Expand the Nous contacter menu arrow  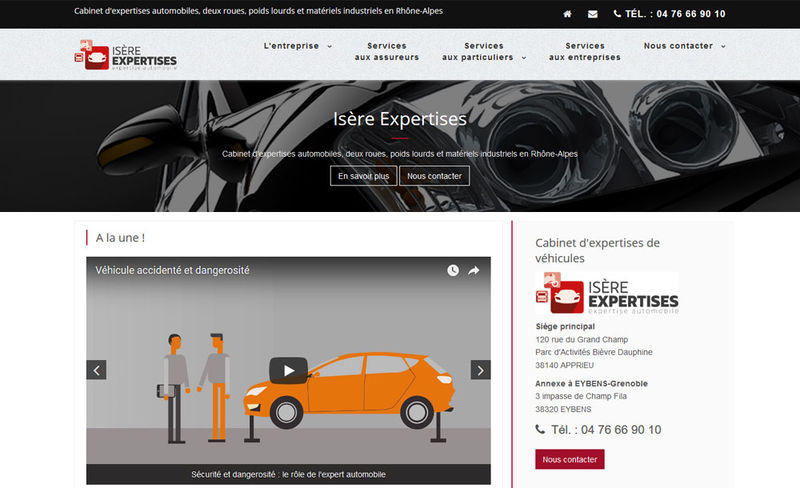[x=723, y=46]
